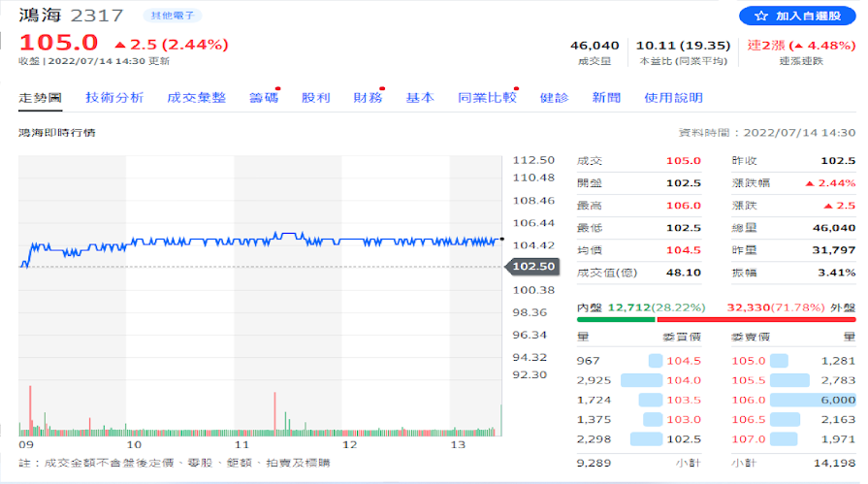Click the 最高 value 106.0
This screenshot has height=484, width=868.
[x=684, y=206]
